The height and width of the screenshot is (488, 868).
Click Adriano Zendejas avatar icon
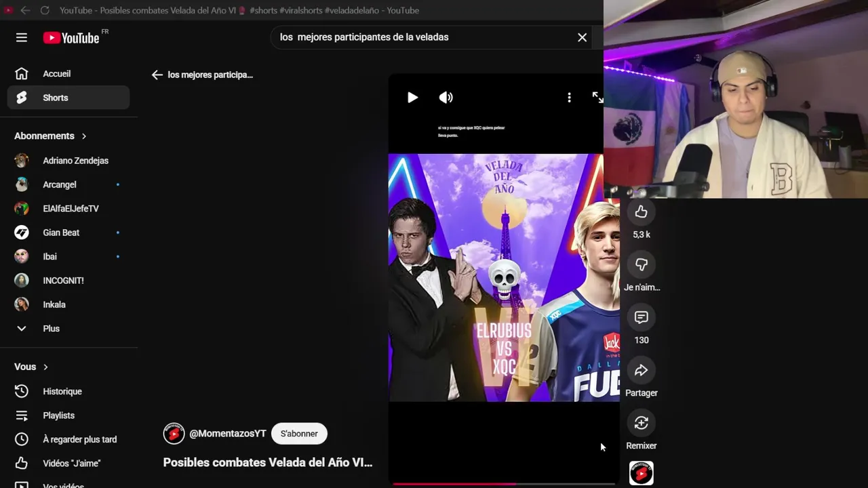pos(22,161)
